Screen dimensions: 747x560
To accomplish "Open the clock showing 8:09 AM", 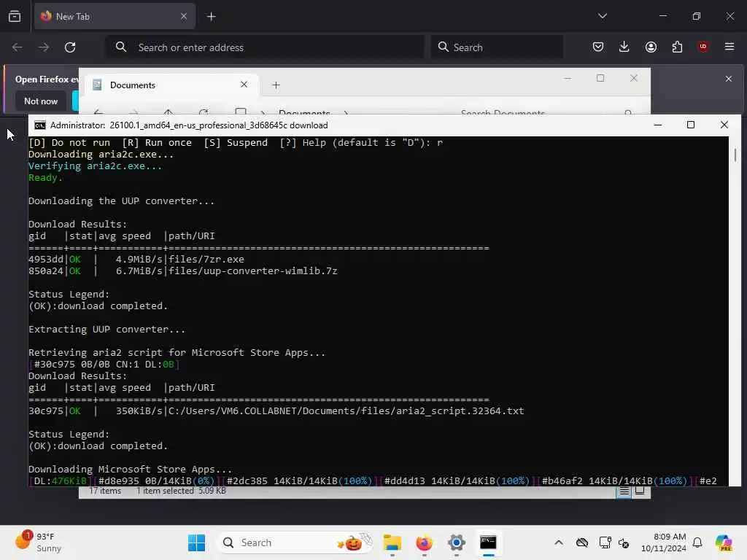I will 663,542.
